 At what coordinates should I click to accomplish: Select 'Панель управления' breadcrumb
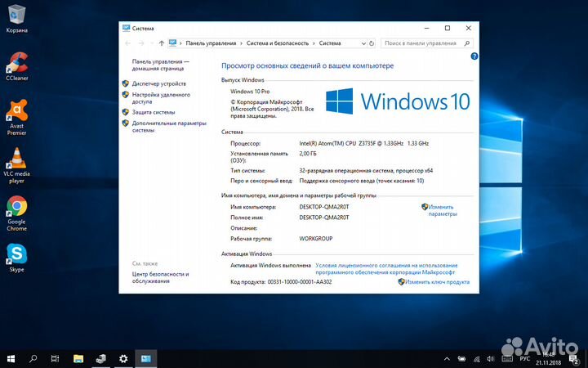coord(211,43)
